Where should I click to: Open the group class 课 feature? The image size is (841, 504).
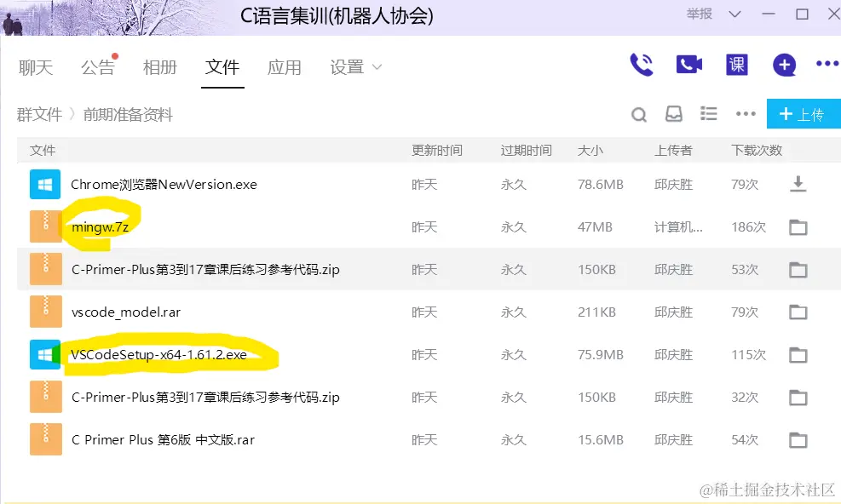pos(736,63)
